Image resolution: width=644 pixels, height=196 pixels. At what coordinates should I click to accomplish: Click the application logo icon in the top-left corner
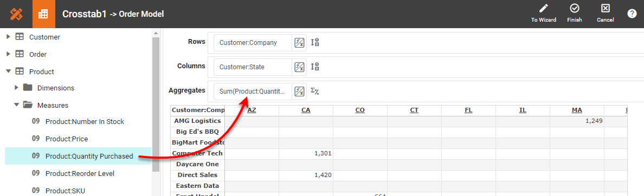coord(16,14)
